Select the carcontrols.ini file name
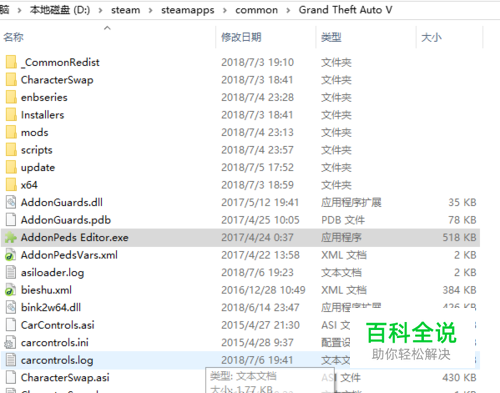 pos(55,343)
